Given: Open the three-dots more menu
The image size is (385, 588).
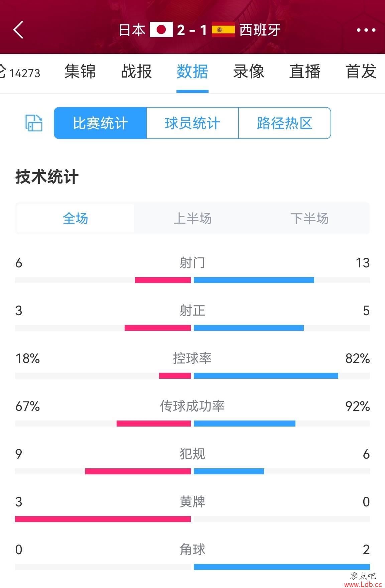Looking at the screenshot, I should point(366,30).
